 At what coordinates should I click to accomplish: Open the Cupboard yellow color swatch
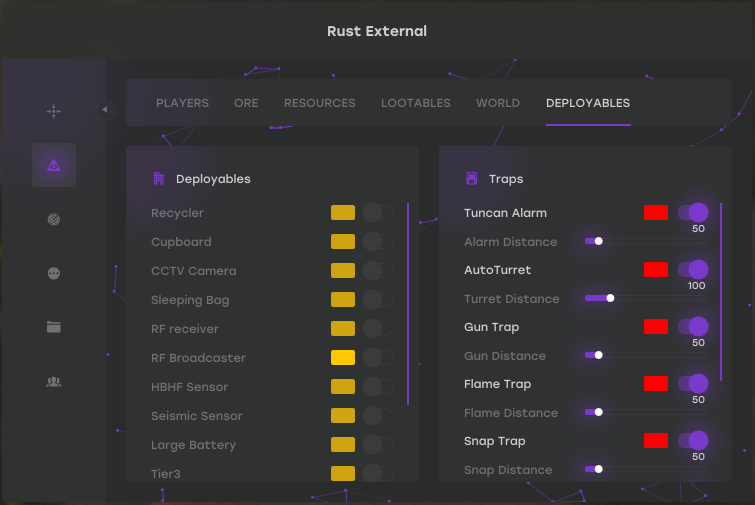[343, 241]
